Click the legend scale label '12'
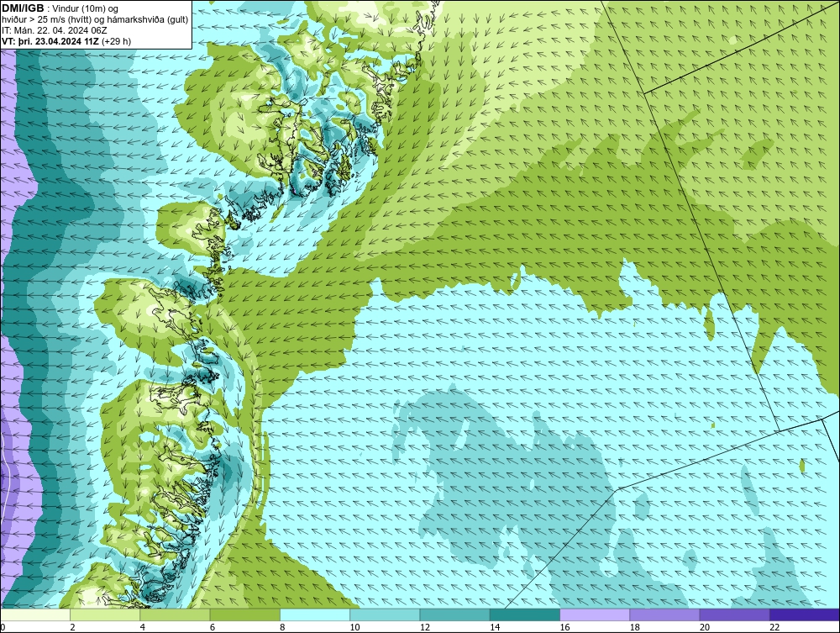Image resolution: width=840 pixels, height=633 pixels. pos(425,627)
